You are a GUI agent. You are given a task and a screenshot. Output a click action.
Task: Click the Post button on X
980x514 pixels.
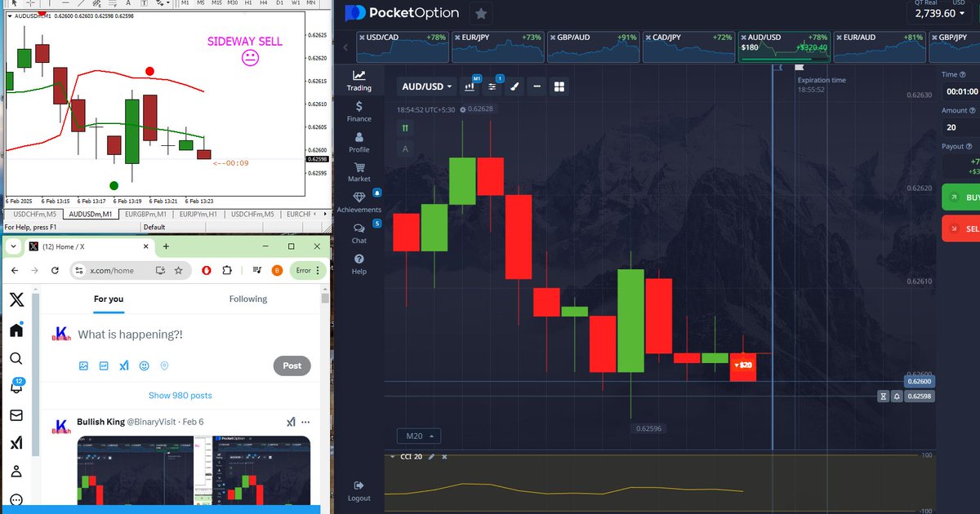[x=292, y=366]
